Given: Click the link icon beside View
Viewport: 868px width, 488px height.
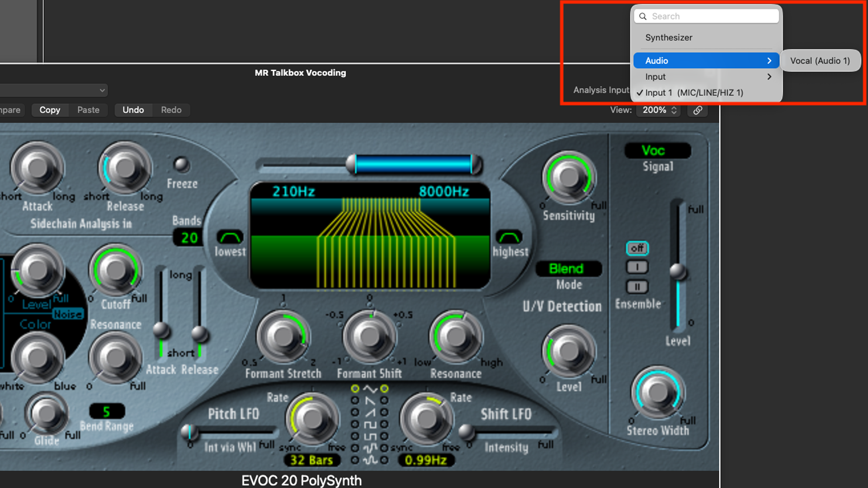Looking at the screenshot, I should click(x=698, y=110).
